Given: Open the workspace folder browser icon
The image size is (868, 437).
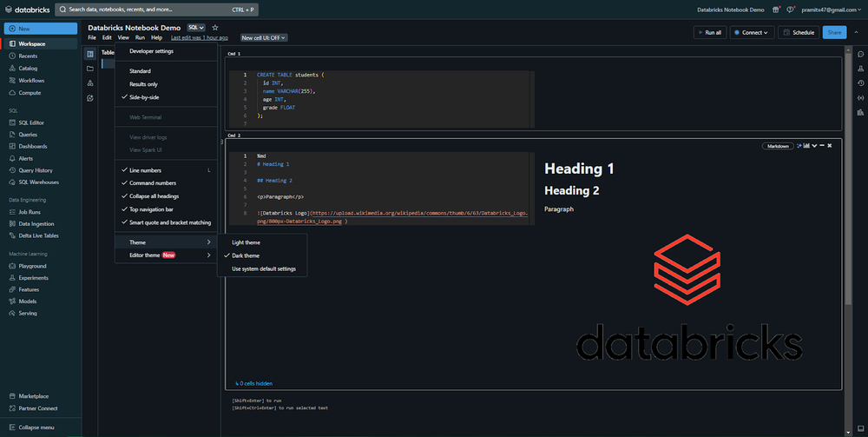Looking at the screenshot, I should 90,69.
